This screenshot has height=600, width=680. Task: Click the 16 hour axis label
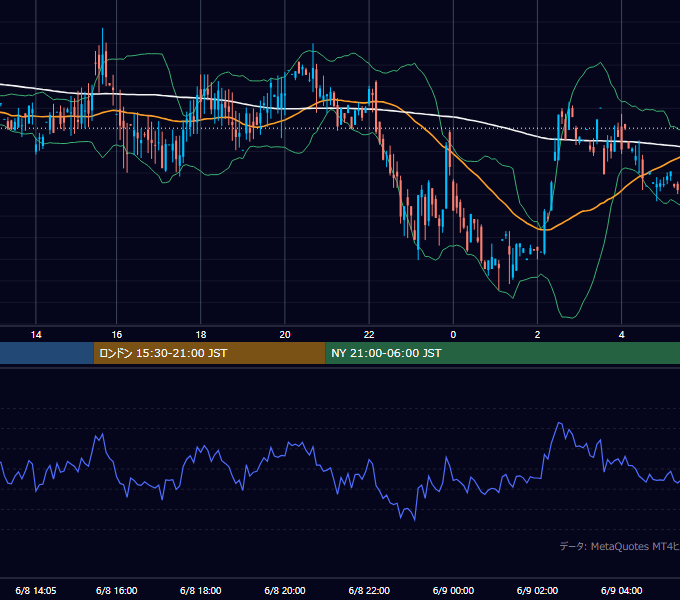(117, 335)
